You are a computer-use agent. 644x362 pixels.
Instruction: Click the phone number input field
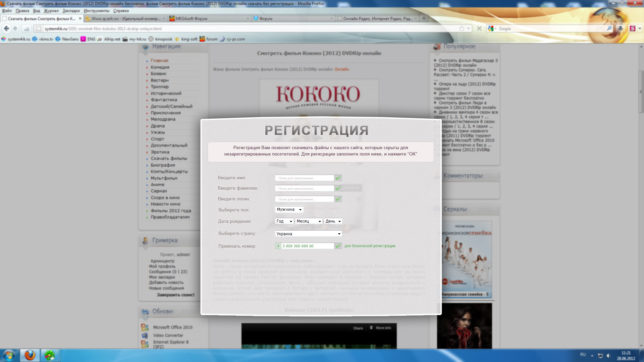click(x=308, y=246)
